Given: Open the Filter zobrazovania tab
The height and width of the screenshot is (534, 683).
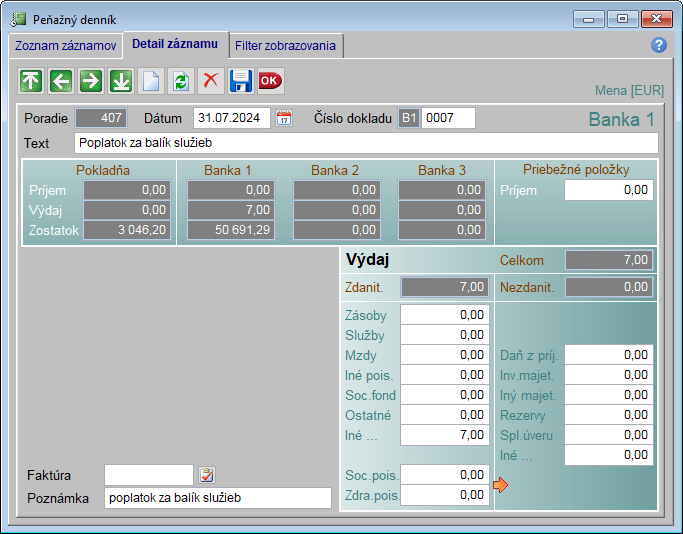Looking at the screenshot, I should coord(285,46).
